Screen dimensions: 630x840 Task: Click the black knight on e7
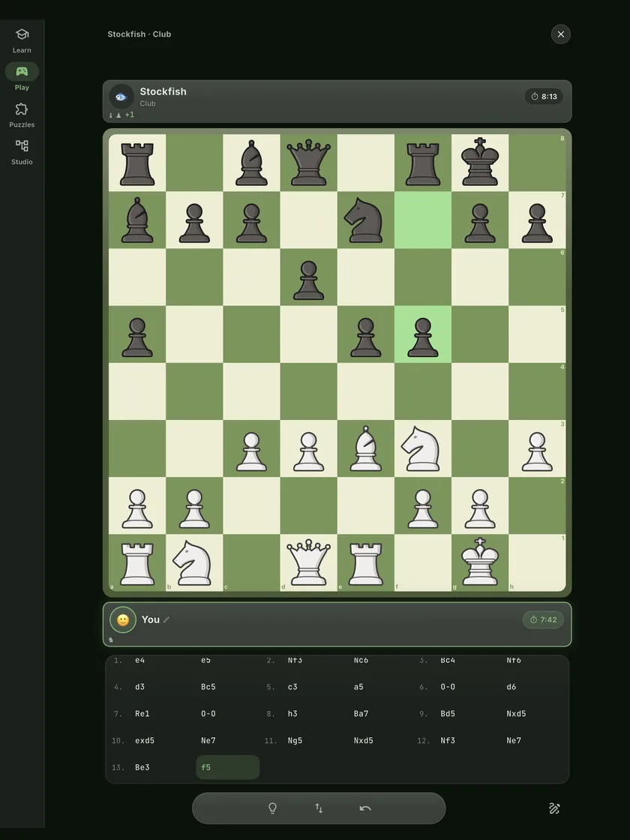pos(366,220)
